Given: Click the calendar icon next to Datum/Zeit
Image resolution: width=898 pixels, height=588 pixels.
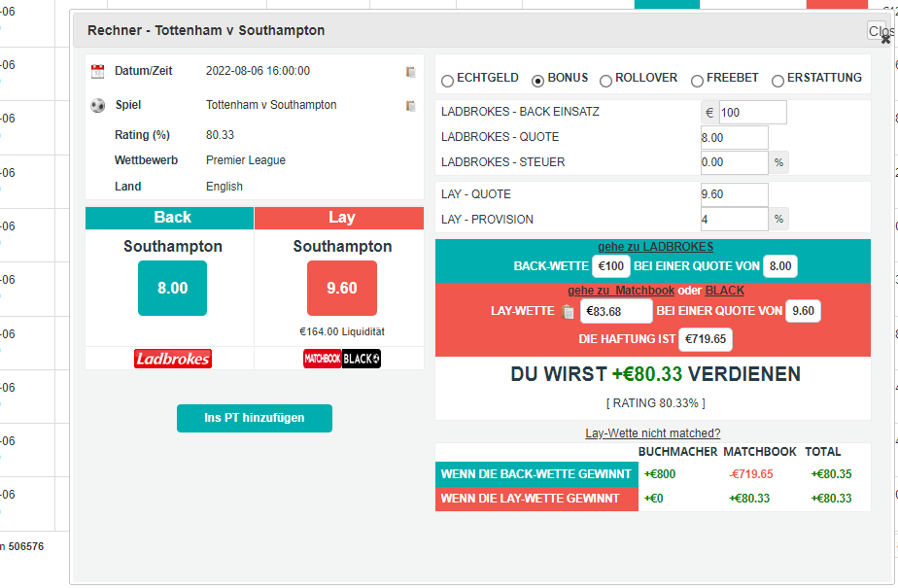Looking at the screenshot, I should [x=97, y=71].
